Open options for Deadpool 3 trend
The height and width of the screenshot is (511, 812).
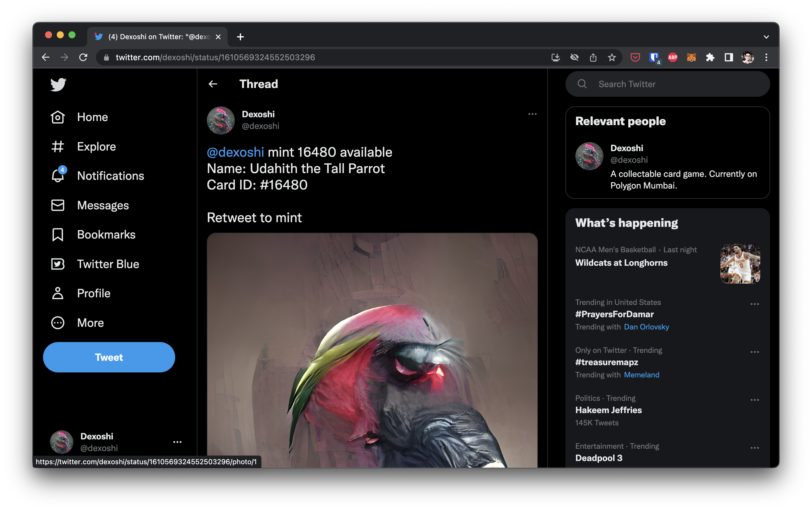755,448
